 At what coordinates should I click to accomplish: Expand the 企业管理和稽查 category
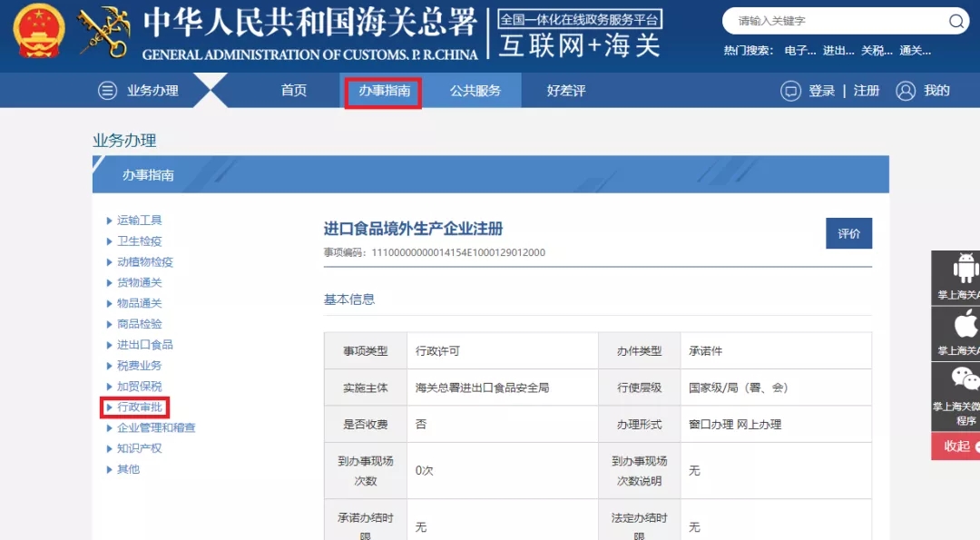pos(155,427)
